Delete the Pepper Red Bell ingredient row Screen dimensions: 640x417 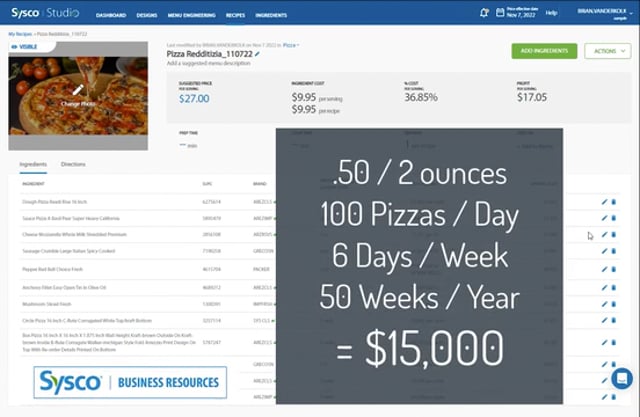(x=613, y=269)
